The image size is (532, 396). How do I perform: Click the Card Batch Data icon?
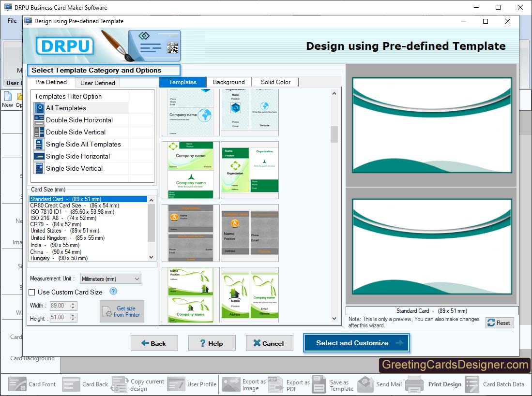[x=472, y=384]
